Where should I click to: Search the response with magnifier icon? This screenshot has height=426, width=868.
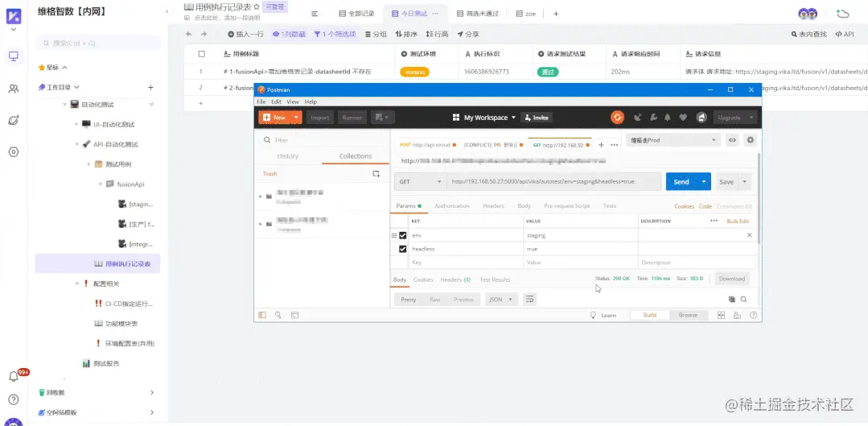pos(743,299)
